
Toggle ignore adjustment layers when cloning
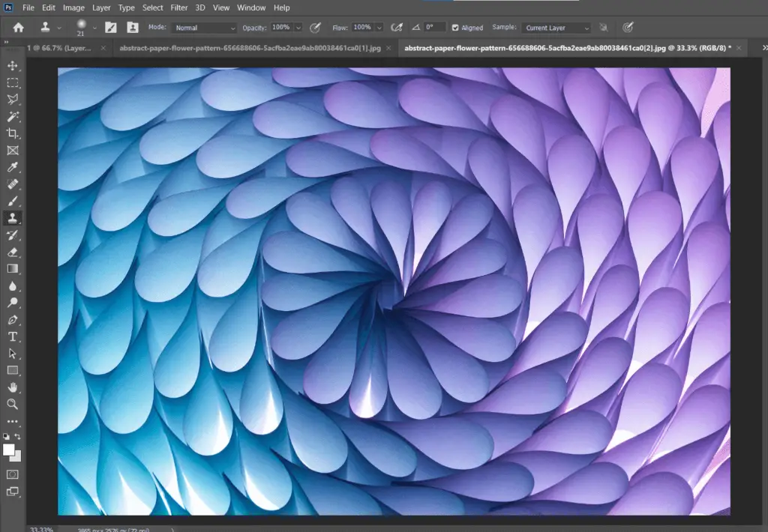(x=604, y=28)
